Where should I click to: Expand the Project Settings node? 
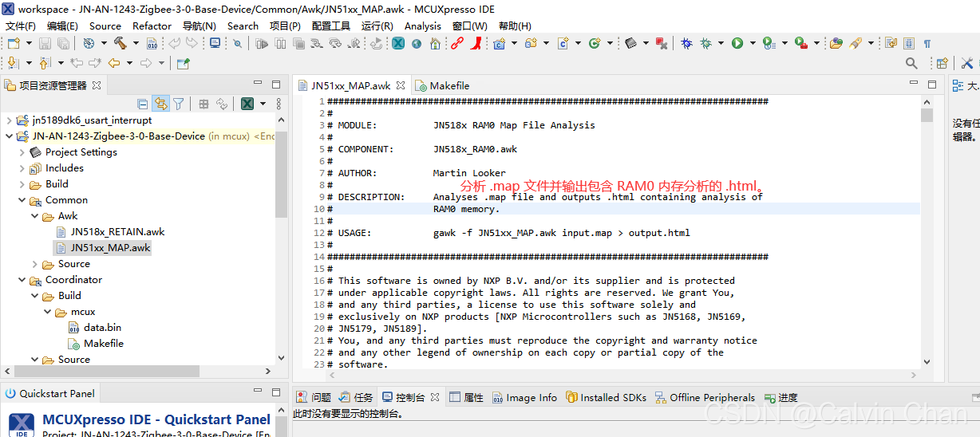point(22,152)
